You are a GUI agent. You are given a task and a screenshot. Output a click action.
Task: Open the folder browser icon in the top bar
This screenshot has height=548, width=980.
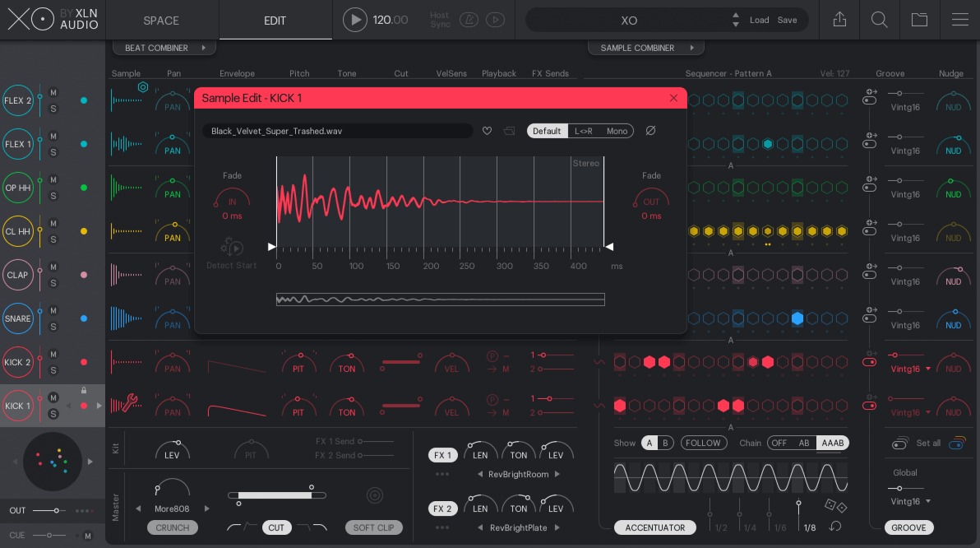919,20
